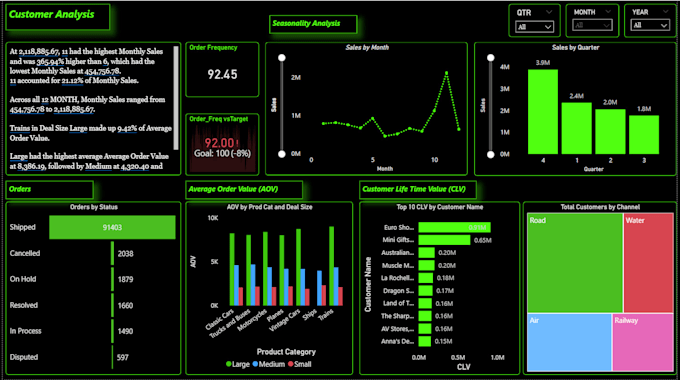Click the Medium legend blue marker

pyautogui.click(x=255, y=364)
